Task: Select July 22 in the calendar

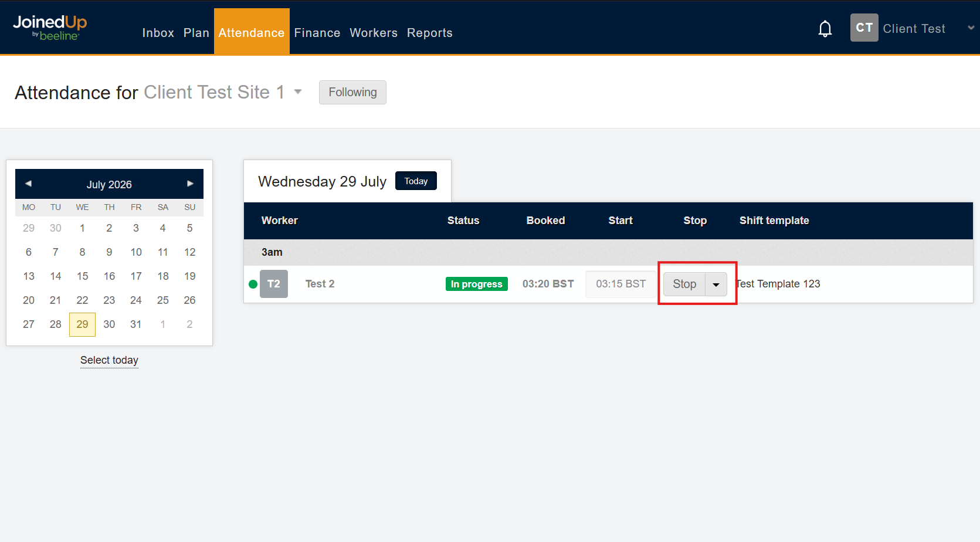Action: point(82,300)
